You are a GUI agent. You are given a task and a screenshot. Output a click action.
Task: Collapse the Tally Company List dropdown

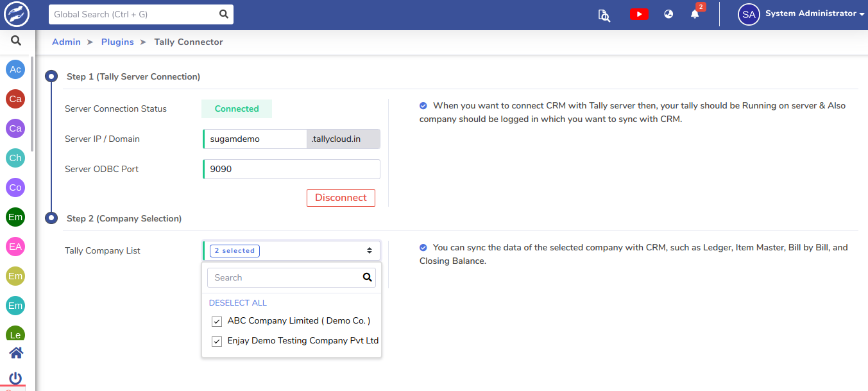[x=291, y=250]
